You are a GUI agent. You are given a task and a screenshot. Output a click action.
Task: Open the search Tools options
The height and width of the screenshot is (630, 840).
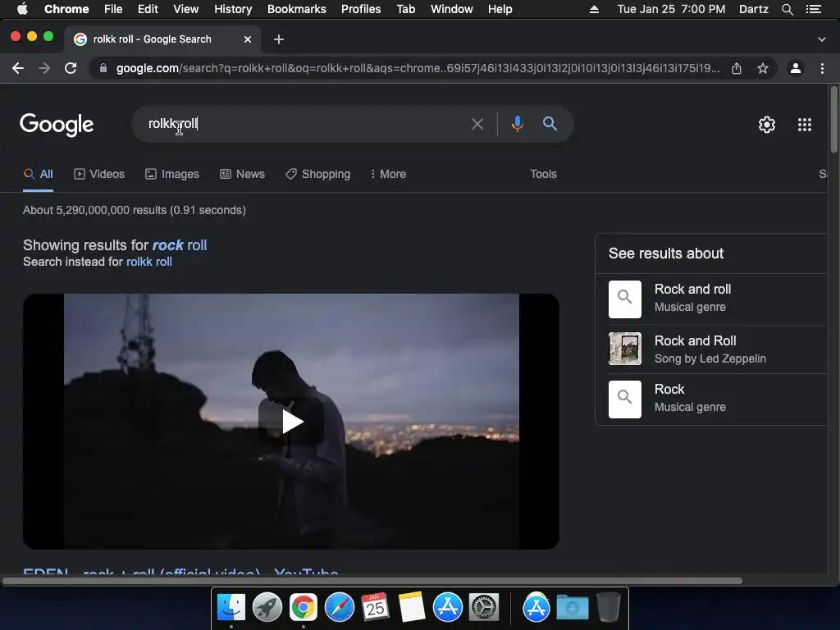(x=543, y=174)
